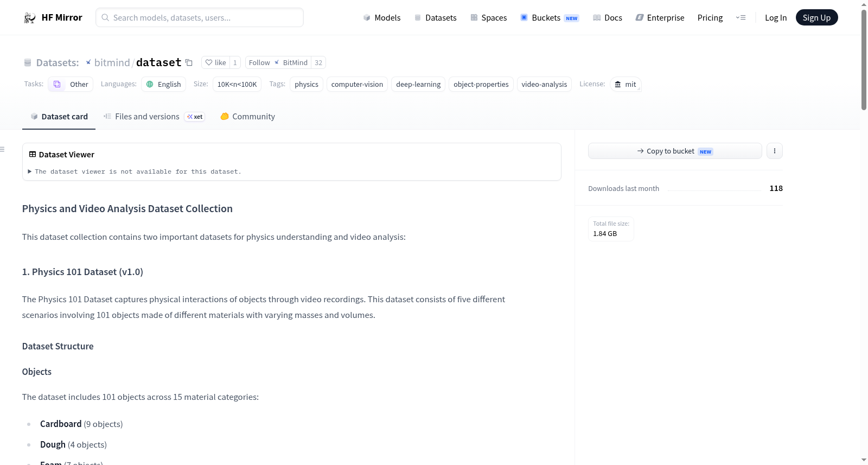The image size is (868, 465).
Task: Select the physics tag
Action: click(x=307, y=84)
